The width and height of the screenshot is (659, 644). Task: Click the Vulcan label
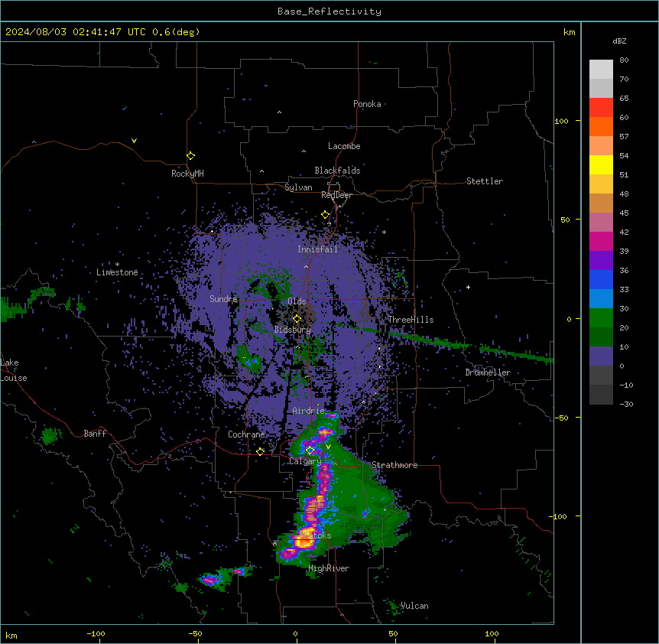tap(414, 606)
